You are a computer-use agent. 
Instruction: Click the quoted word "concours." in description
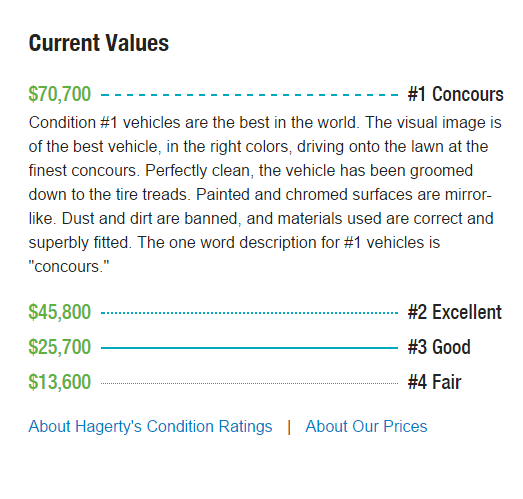pyautogui.click(x=69, y=267)
